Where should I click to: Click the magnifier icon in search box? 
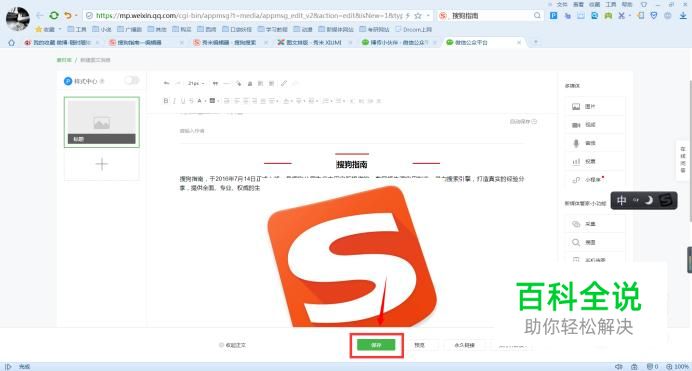point(537,15)
